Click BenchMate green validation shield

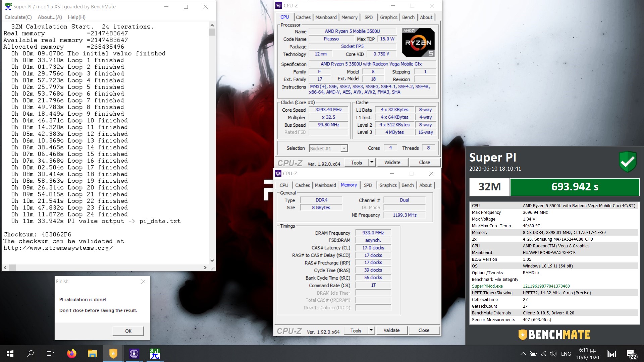pos(627,162)
